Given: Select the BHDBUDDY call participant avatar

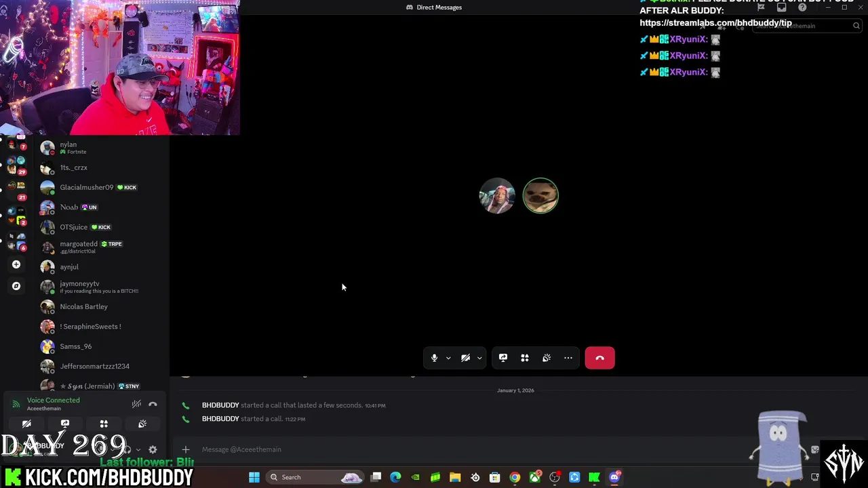Looking at the screenshot, I should pyautogui.click(x=497, y=196).
